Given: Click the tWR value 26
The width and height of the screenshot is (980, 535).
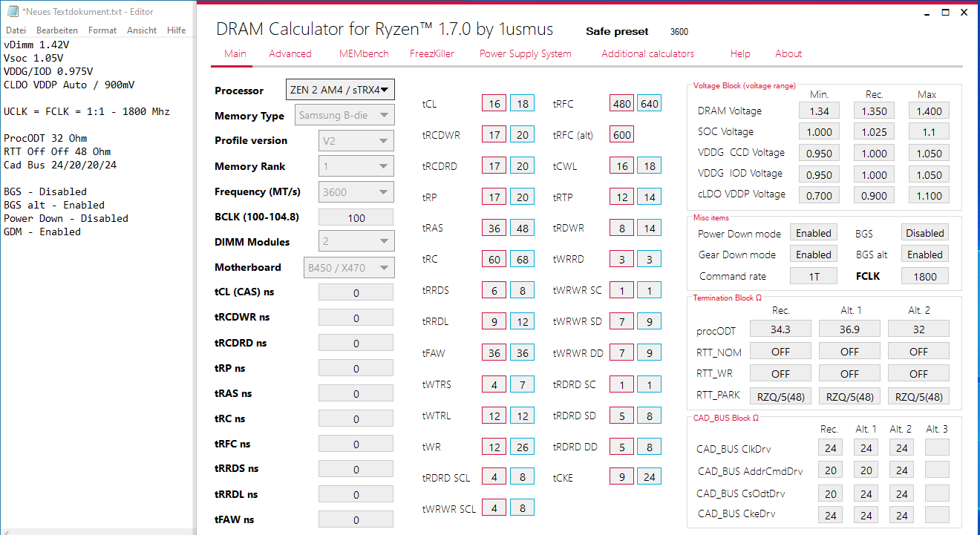Looking at the screenshot, I should pos(523,447).
